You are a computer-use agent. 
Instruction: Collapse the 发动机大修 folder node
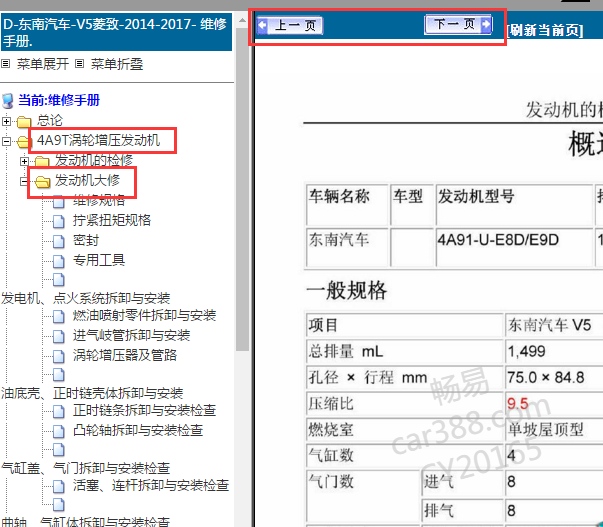pyautogui.click(x=24, y=181)
